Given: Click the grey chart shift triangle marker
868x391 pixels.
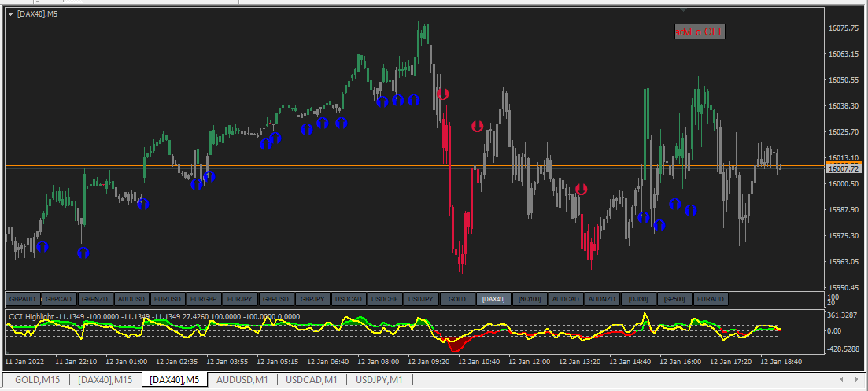Looking at the screenshot, I should pos(684,9).
